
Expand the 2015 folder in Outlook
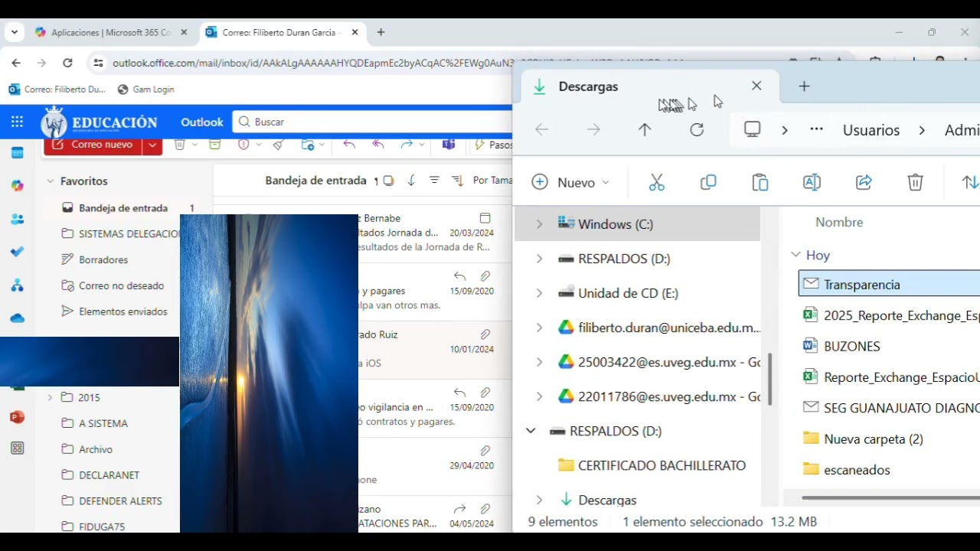(x=50, y=397)
